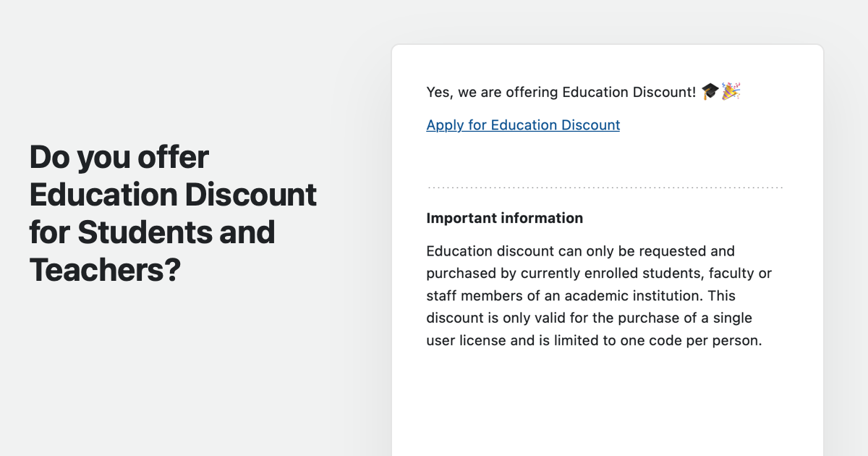Click 'Yes, we are offering Education Discount!' text
This screenshot has height=456, width=868.
561,92
